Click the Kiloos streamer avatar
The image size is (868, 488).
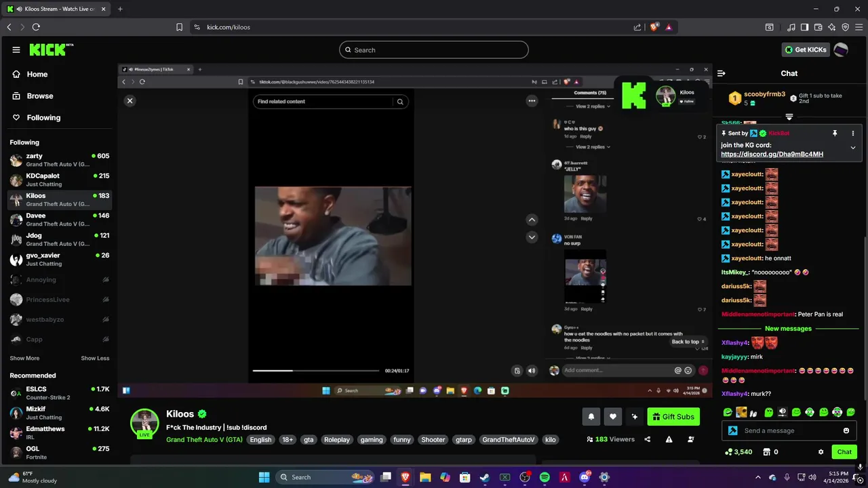pyautogui.click(x=144, y=424)
